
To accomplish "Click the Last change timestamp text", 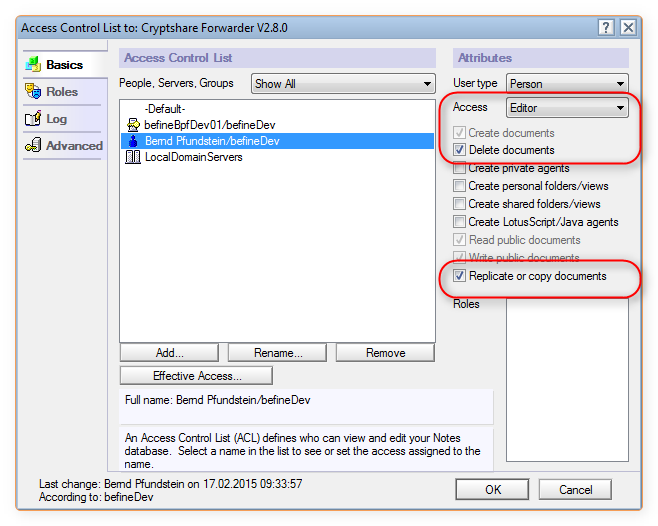I will click(x=170, y=484).
